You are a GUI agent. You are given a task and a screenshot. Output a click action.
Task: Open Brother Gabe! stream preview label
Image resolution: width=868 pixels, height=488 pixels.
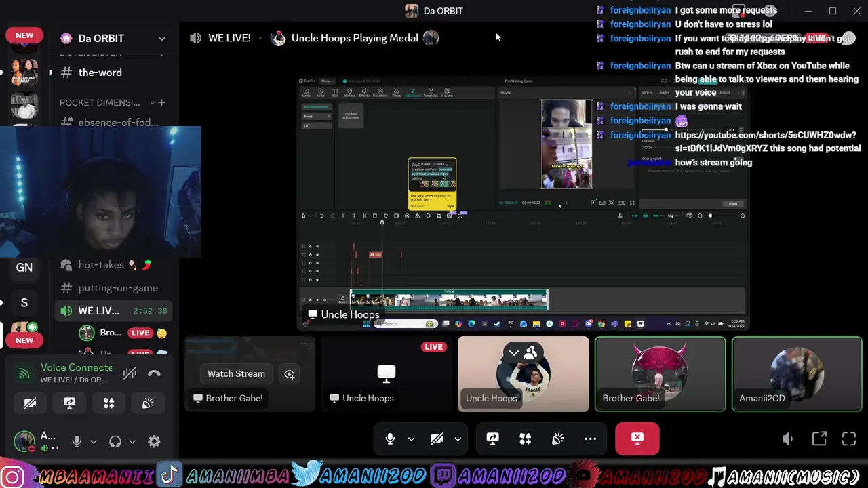(228, 398)
